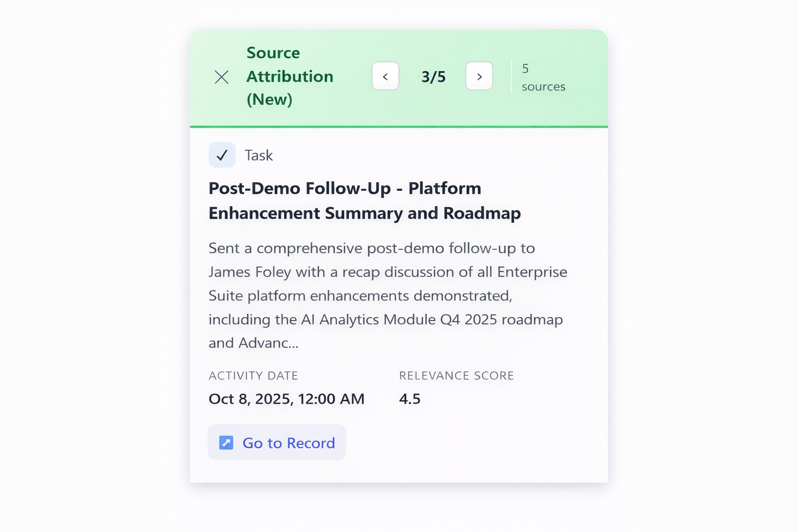Select the Source Attribution (New) header title
The width and height of the screenshot is (798, 532).
[289, 76]
